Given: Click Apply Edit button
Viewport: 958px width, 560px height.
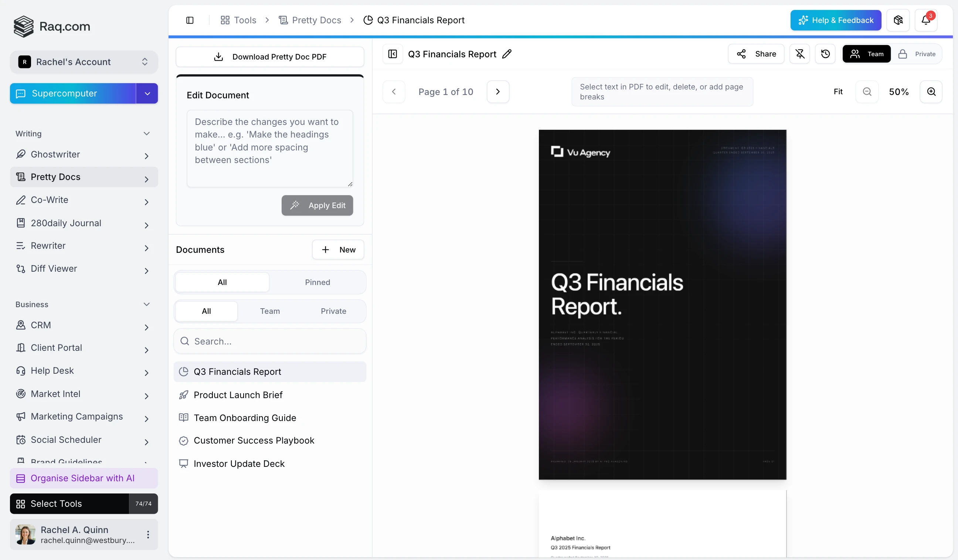Looking at the screenshot, I should [317, 205].
